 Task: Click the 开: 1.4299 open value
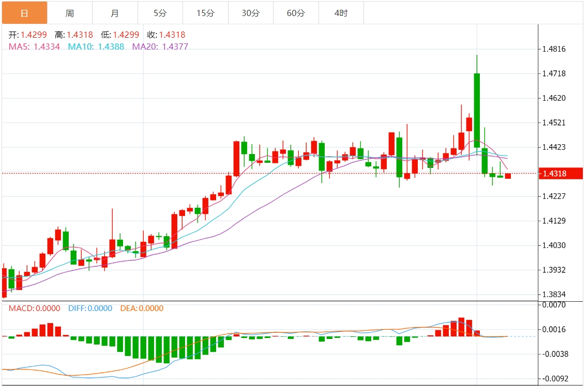pos(28,35)
